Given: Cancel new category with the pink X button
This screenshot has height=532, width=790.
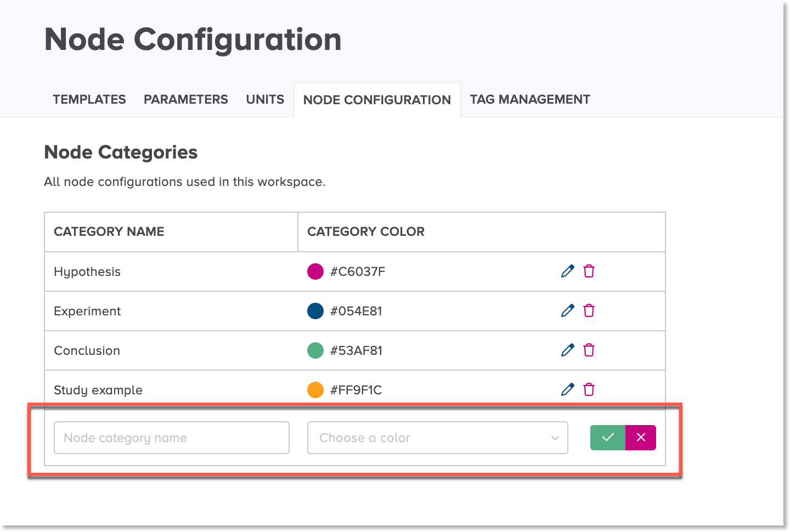Looking at the screenshot, I should (x=641, y=438).
